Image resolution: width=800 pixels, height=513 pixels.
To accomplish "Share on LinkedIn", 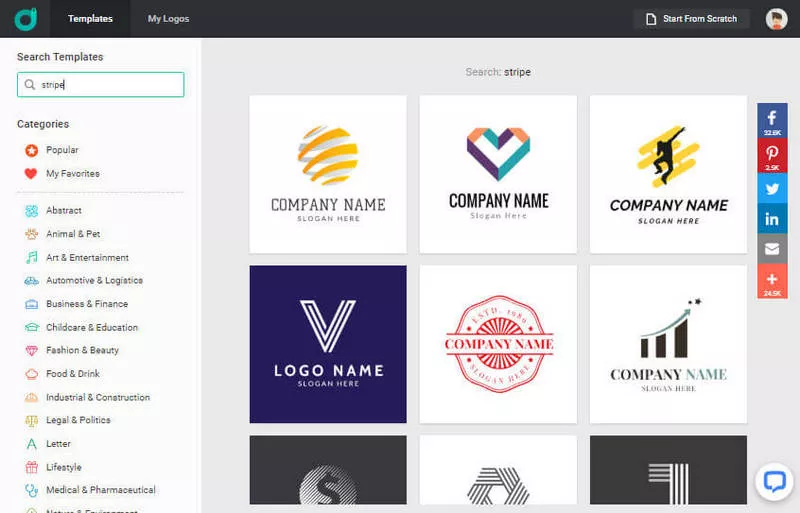I will pyautogui.click(x=772, y=219).
